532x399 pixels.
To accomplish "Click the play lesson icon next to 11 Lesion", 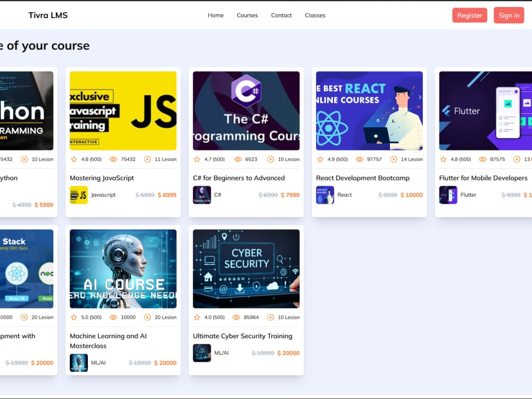I will point(147,159).
